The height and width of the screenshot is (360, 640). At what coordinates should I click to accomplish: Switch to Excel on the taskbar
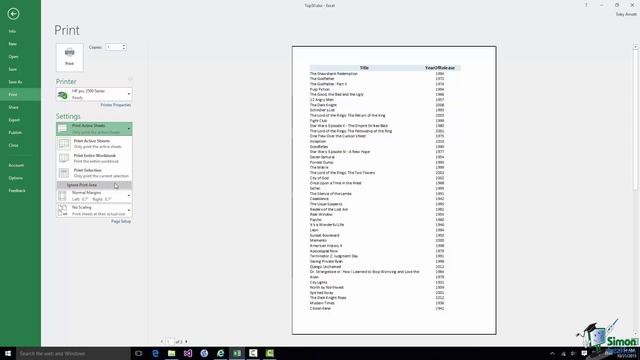pyautogui.click(x=237, y=353)
